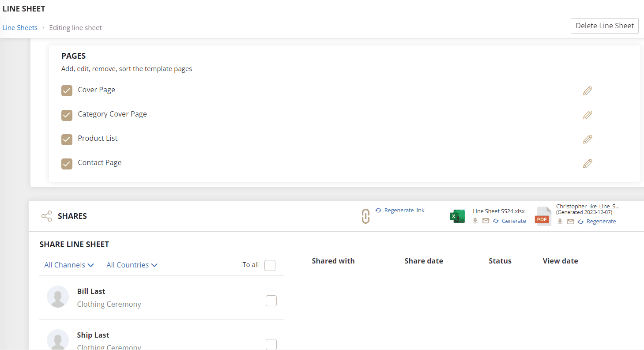This screenshot has width=644, height=350.
Task: Email the Line Sheet SS24.xlsx file
Action: pos(486,221)
